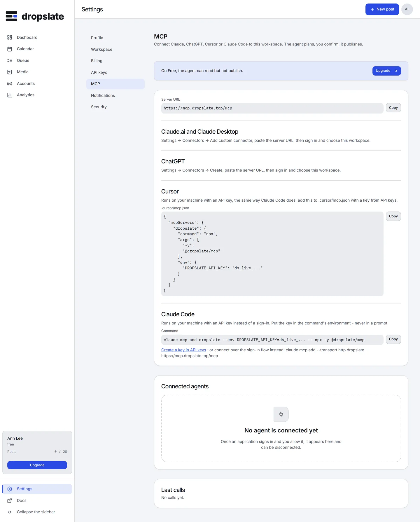420x522 pixels.
Task: Click the Connected agents heading
Action: tap(185, 387)
